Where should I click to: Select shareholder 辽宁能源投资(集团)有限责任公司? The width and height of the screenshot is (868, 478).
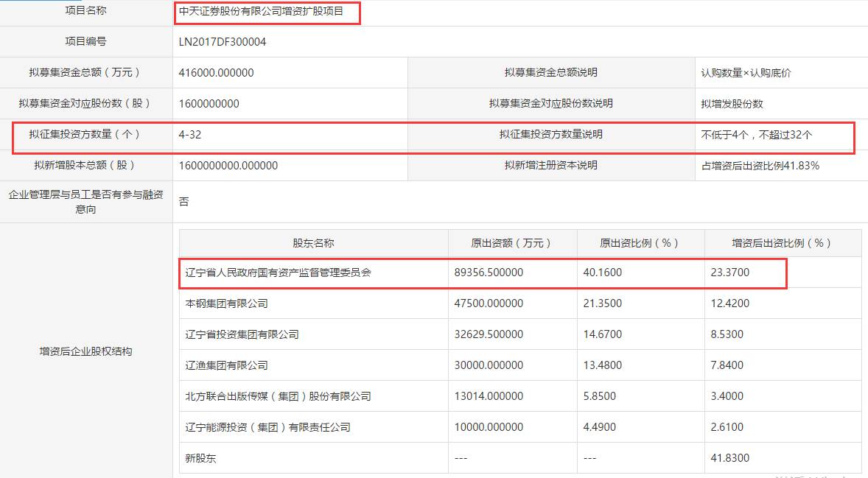pos(268,428)
